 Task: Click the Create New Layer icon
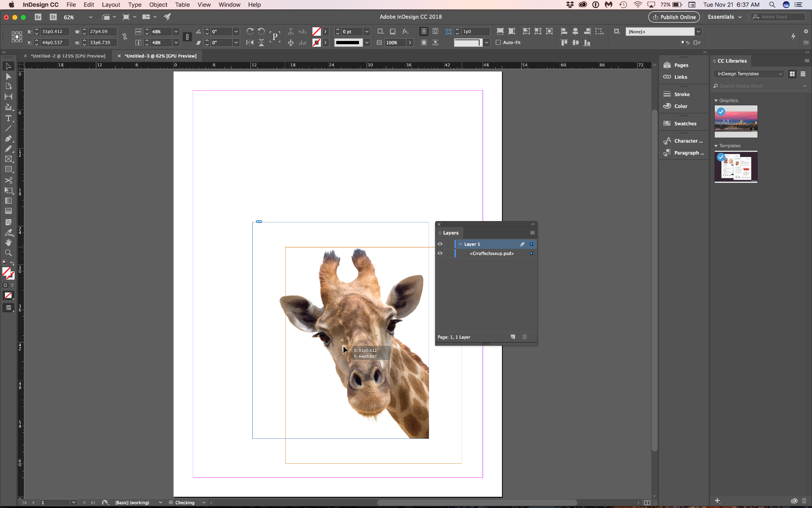(x=513, y=337)
